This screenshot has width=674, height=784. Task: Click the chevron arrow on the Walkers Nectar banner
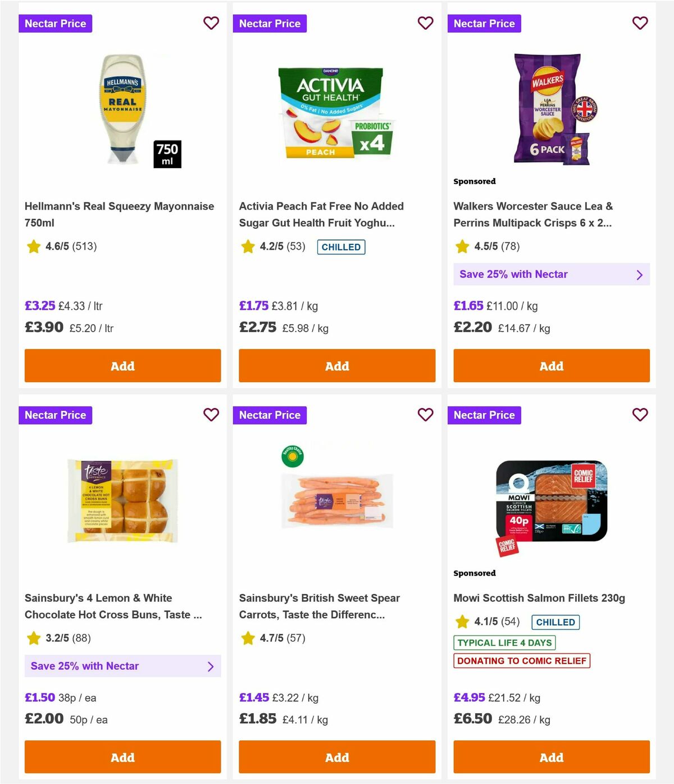click(639, 274)
